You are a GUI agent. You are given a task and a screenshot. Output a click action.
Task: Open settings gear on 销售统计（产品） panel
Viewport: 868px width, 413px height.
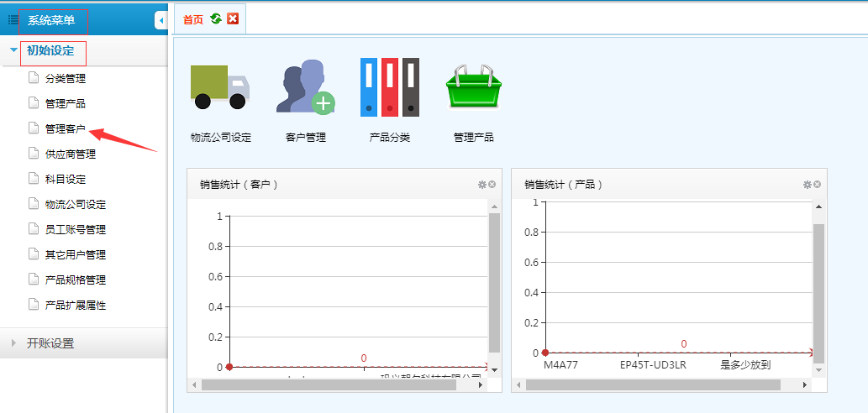(x=807, y=185)
